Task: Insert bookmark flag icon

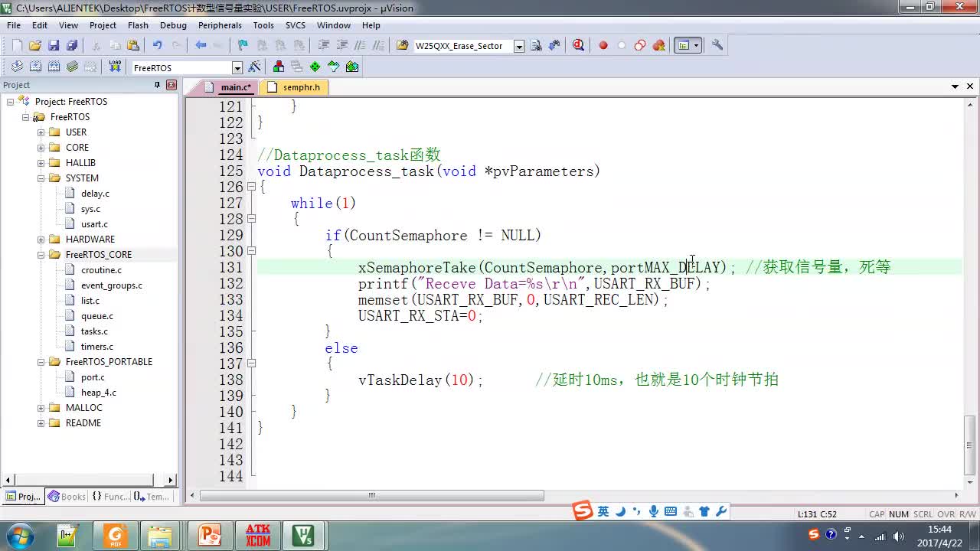Action: 243,46
